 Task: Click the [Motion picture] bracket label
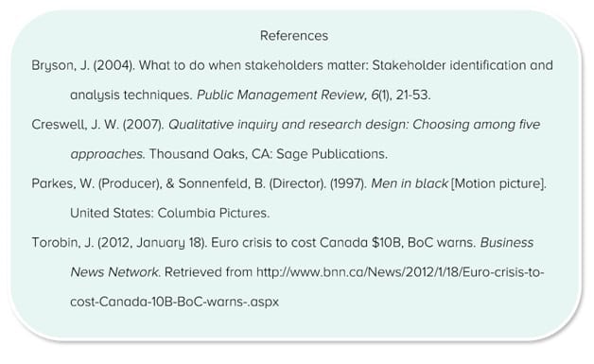coord(498,183)
